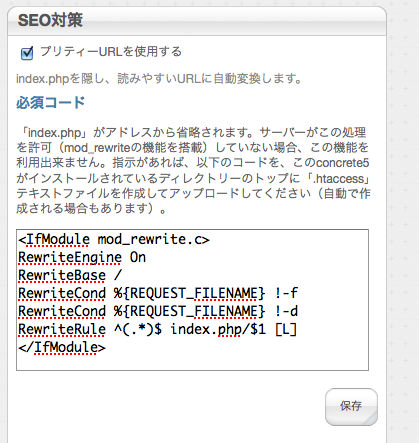419x443 pixels.
Task: Click the プリティーURLを使用する label text
Action: coord(111,52)
